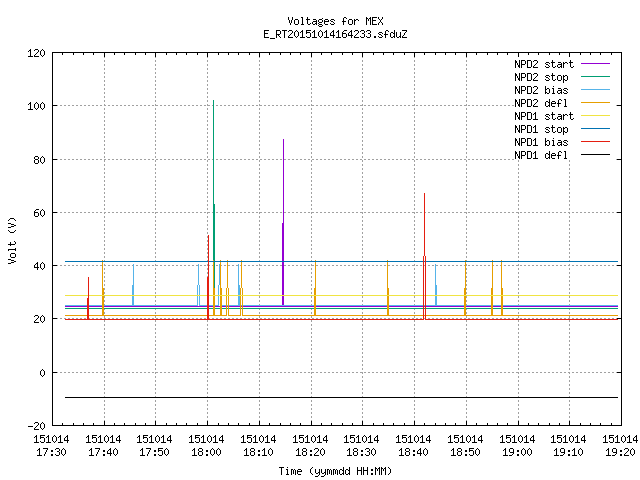
Task: Click the 'Volt (V)' y-axis label
Action: click(x=12, y=241)
